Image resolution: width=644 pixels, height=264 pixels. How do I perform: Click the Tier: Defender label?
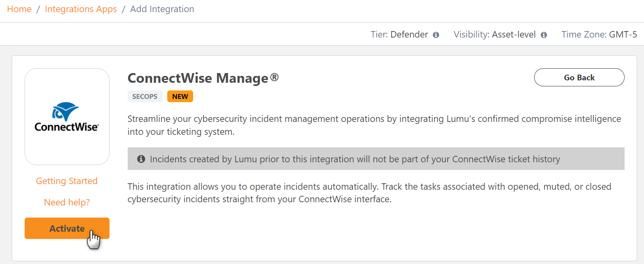pos(399,35)
